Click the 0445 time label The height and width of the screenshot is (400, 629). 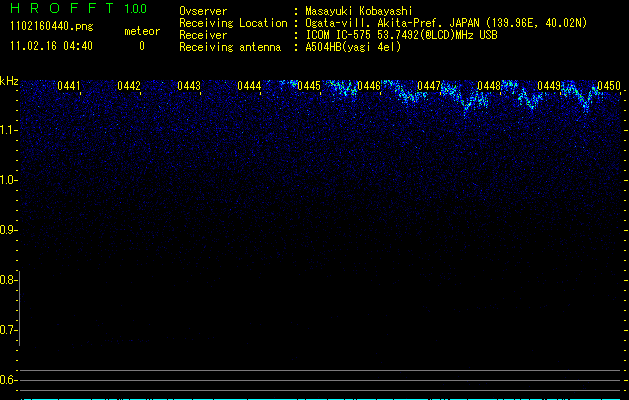[309, 86]
